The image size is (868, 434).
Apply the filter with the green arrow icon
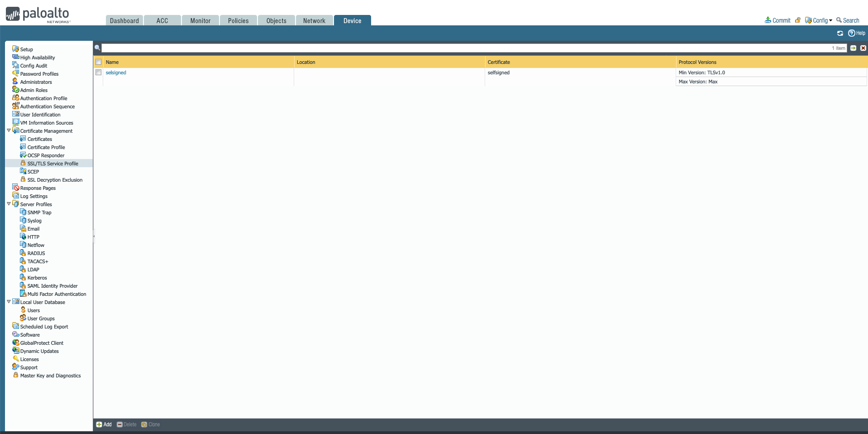tap(853, 48)
